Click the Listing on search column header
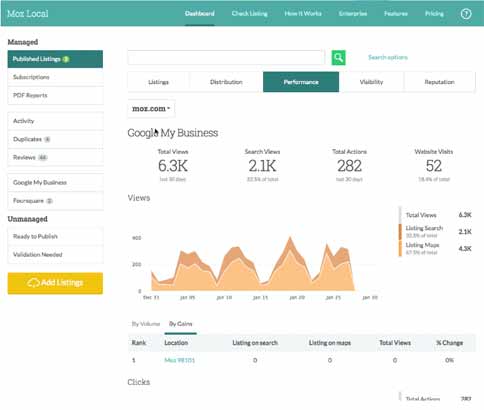The height and width of the screenshot is (410, 484). pos(255,343)
